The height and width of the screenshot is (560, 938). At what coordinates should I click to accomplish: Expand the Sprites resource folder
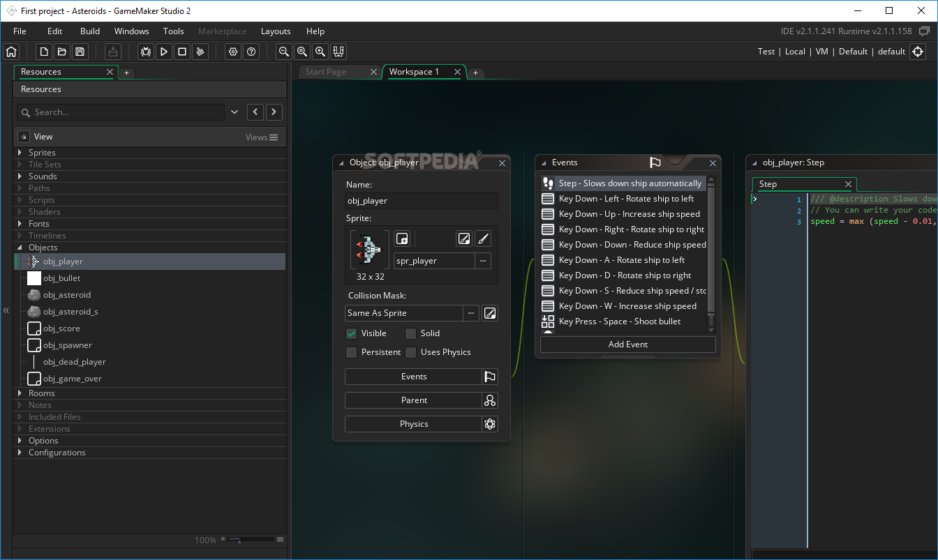point(20,153)
